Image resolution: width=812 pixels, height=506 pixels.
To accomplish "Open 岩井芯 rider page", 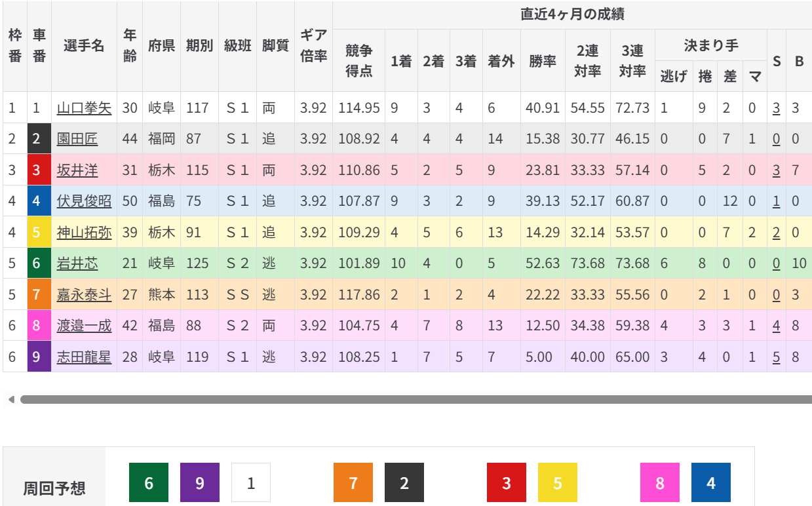I will point(77,263).
